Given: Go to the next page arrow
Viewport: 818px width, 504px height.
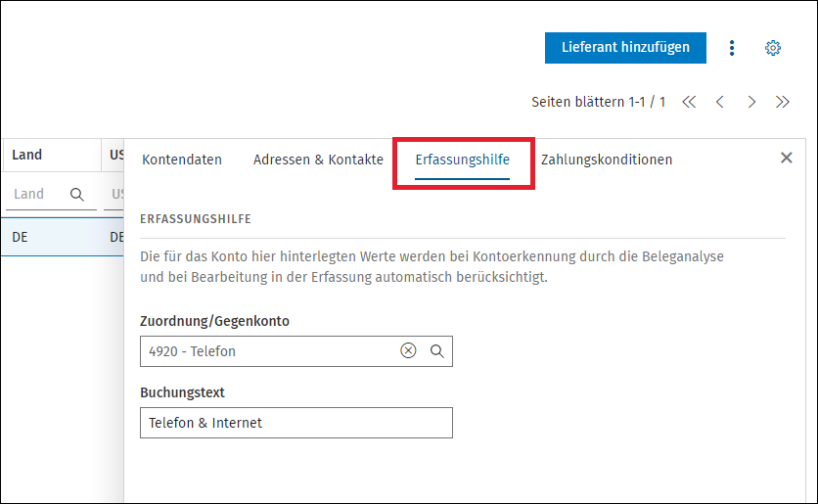Looking at the screenshot, I should click(751, 102).
